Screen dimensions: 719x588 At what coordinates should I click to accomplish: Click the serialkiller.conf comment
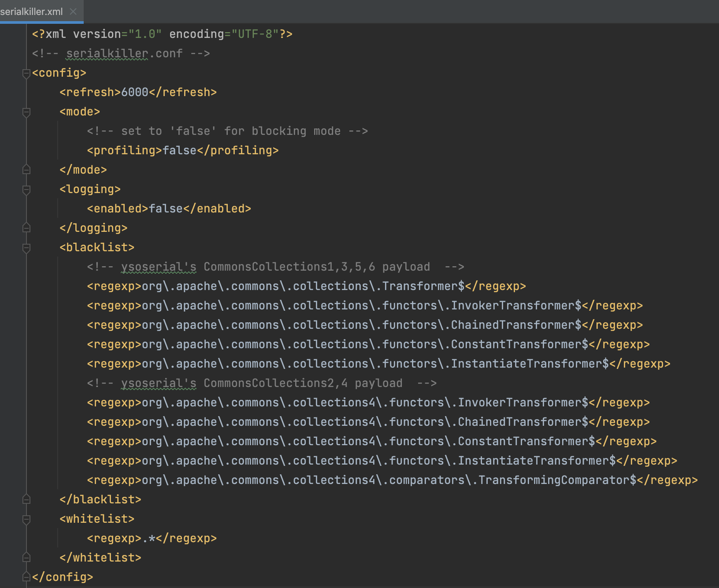pyautogui.click(x=121, y=53)
